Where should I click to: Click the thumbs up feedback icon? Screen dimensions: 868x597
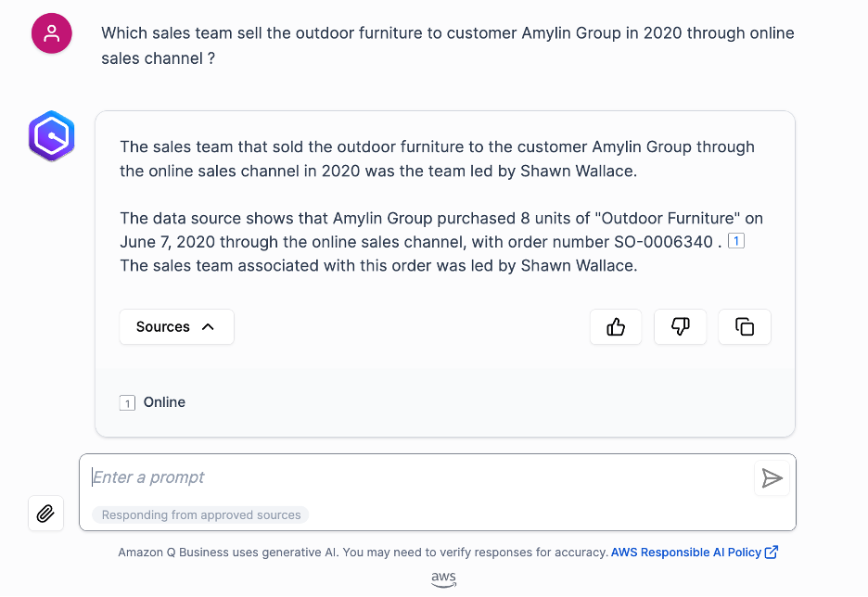tap(616, 326)
